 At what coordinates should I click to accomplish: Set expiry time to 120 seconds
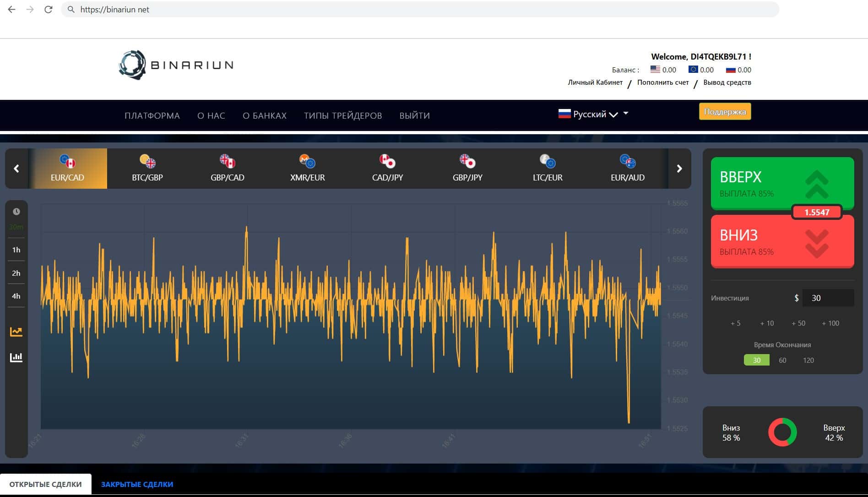pyautogui.click(x=808, y=360)
